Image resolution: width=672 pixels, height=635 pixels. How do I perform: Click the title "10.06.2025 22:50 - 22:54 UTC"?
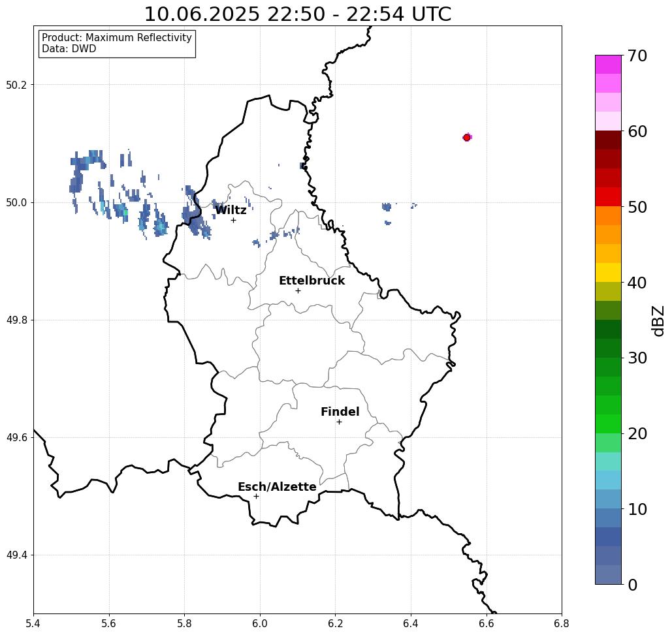click(x=297, y=14)
